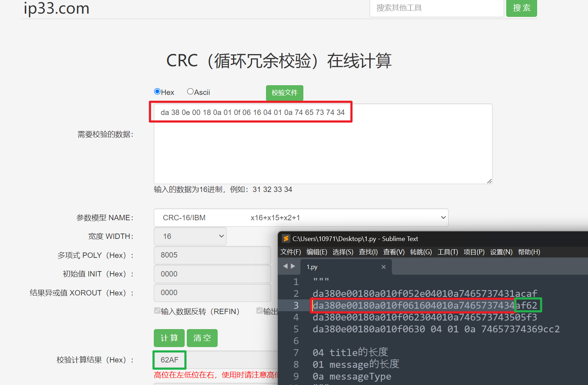The width and height of the screenshot is (588, 385).
Task: Click the POLY field showing 8005
Action: pos(212,255)
